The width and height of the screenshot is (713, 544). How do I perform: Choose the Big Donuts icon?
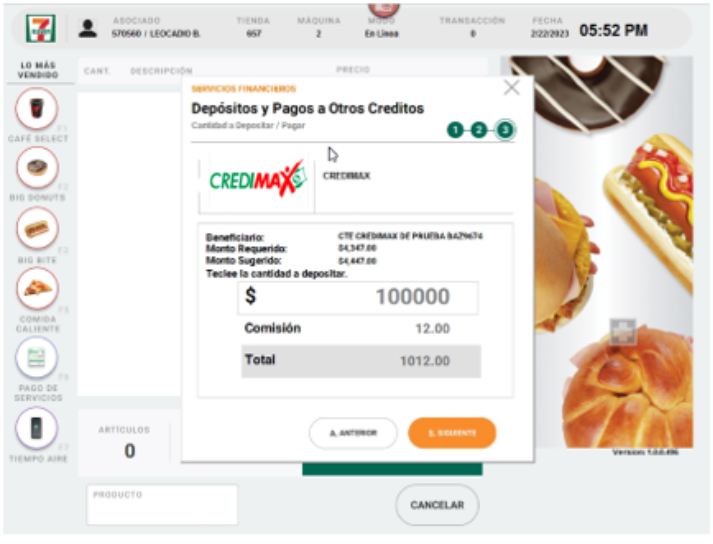(x=37, y=168)
